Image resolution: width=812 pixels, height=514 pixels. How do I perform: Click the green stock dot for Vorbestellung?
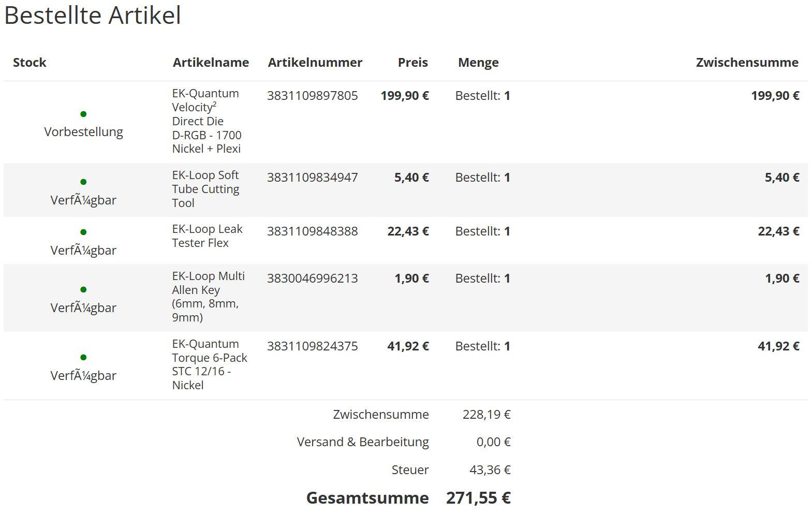[83, 114]
